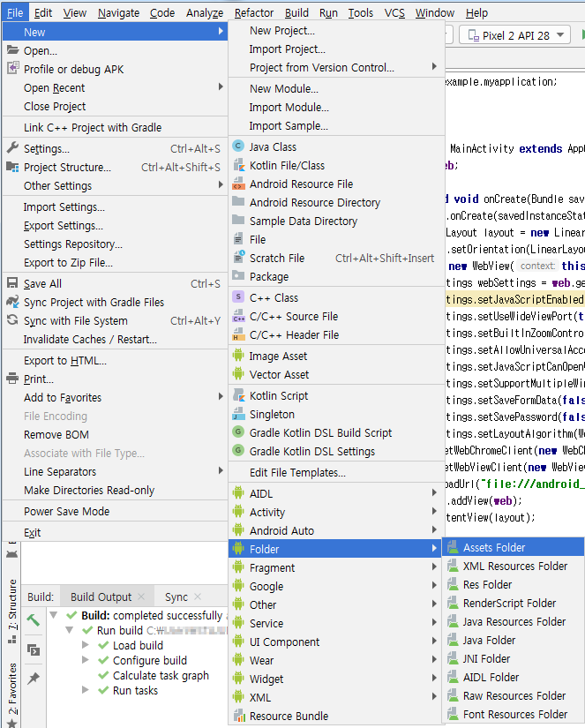Choose Link C++ Project with Gradle
Image resolution: width=585 pixels, height=728 pixels.
[x=115, y=127]
